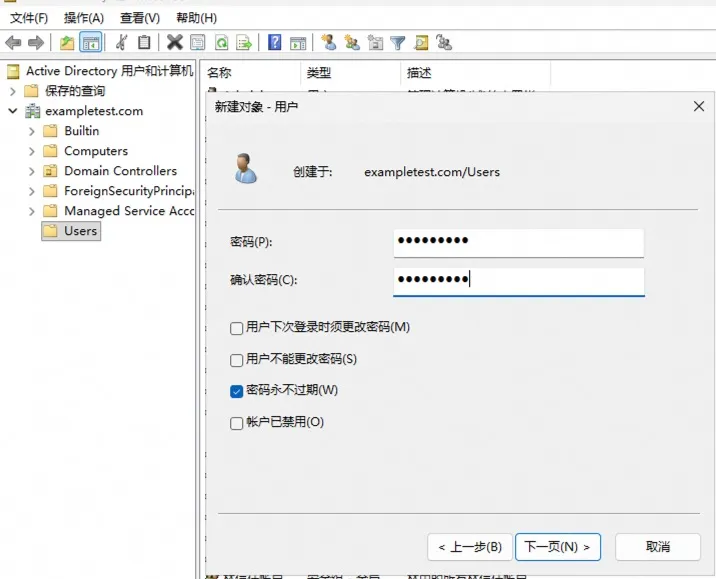Select the Domain Controllers tree item
Image resolution: width=716 pixels, height=579 pixels.
click(x=121, y=171)
